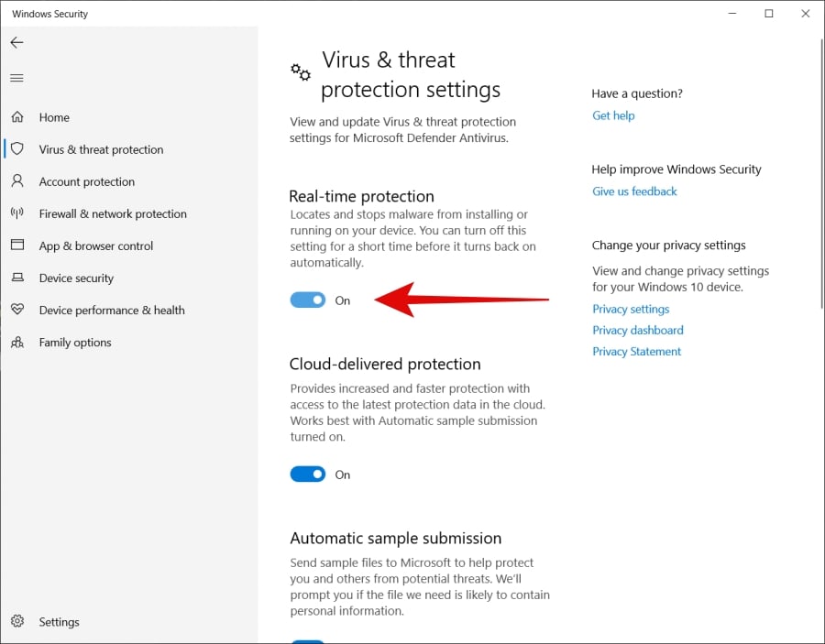Open the Privacy Statement link
The width and height of the screenshot is (825, 644).
pos(637,351)
